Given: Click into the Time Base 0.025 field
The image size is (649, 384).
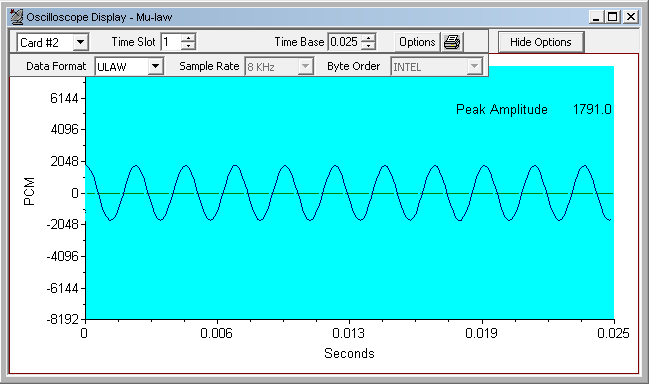Looking at the screenshot, I should pos(344,42).
